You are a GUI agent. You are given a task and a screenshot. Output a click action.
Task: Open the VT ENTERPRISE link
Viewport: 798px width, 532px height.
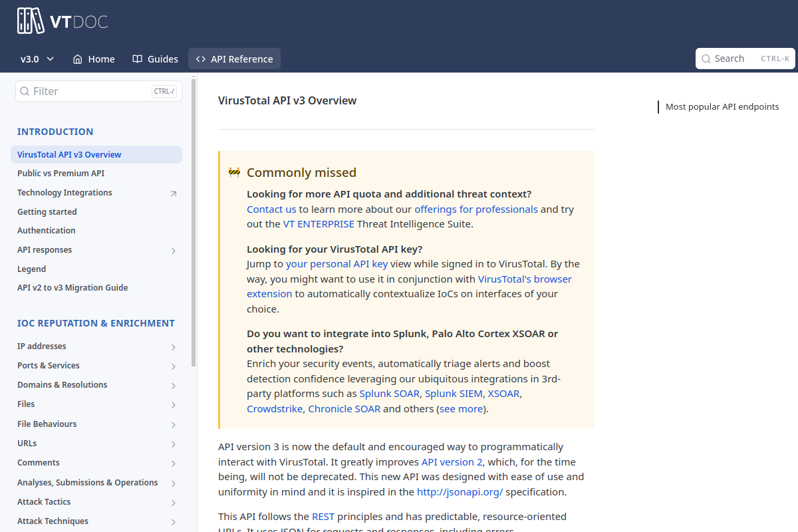(x=319, y=224)
